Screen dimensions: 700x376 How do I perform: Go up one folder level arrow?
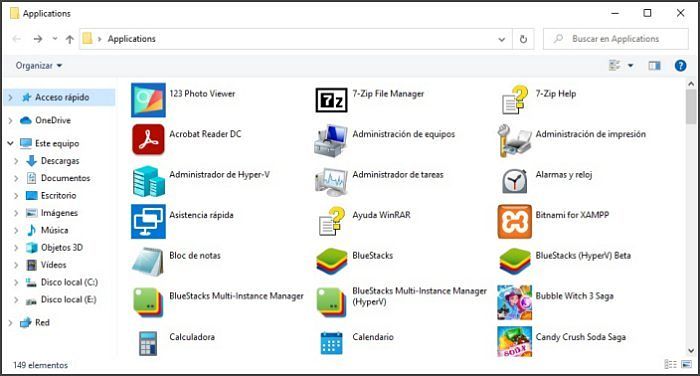coord(70,39)
